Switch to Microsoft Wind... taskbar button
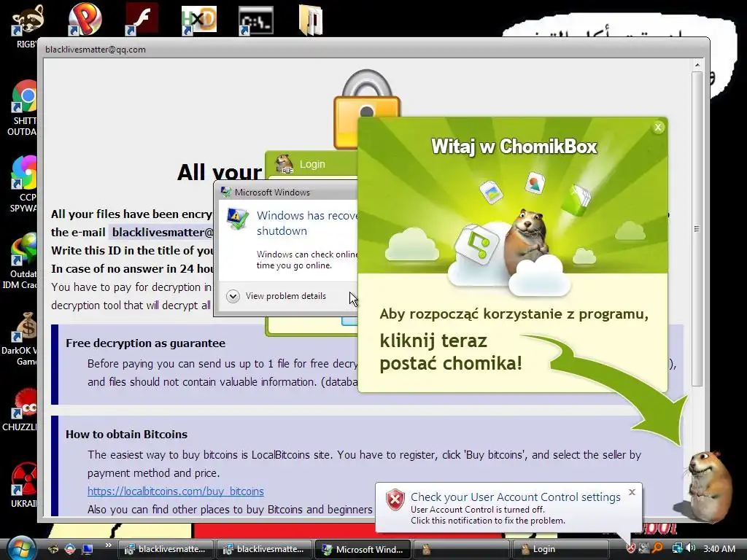Screen dimensions: 747x560 point(362,549)
